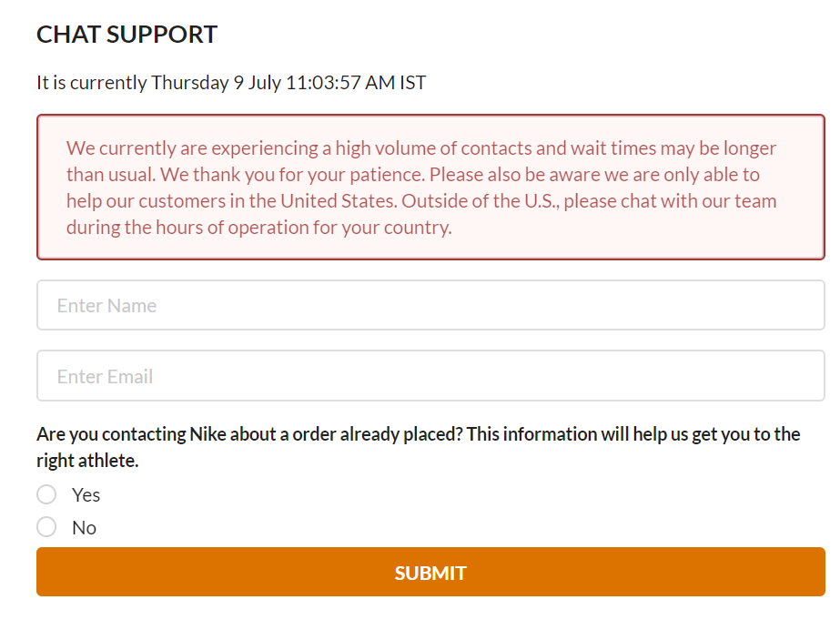Click the order-already-placed question text
Screen dimensions: 840x620
click(418, 434)
